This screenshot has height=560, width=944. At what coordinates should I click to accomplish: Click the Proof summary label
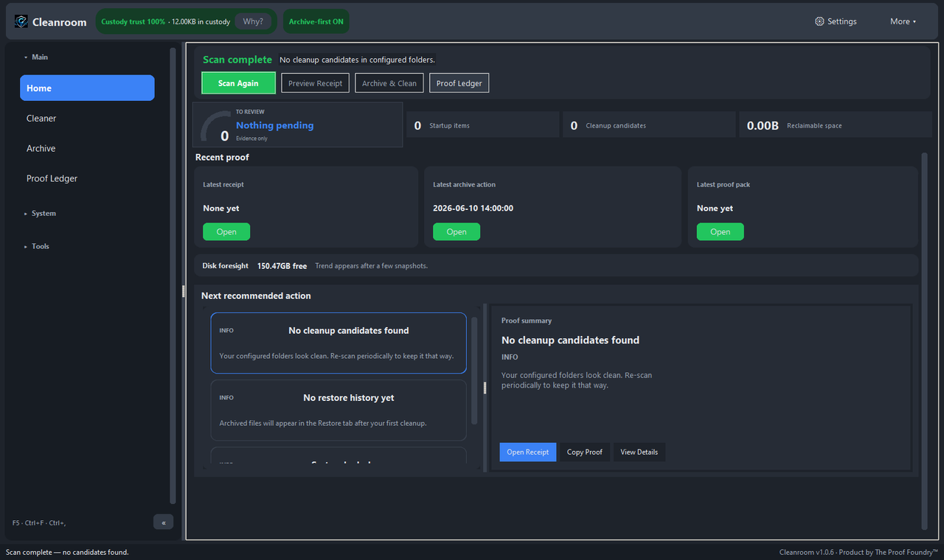[527, 321]
